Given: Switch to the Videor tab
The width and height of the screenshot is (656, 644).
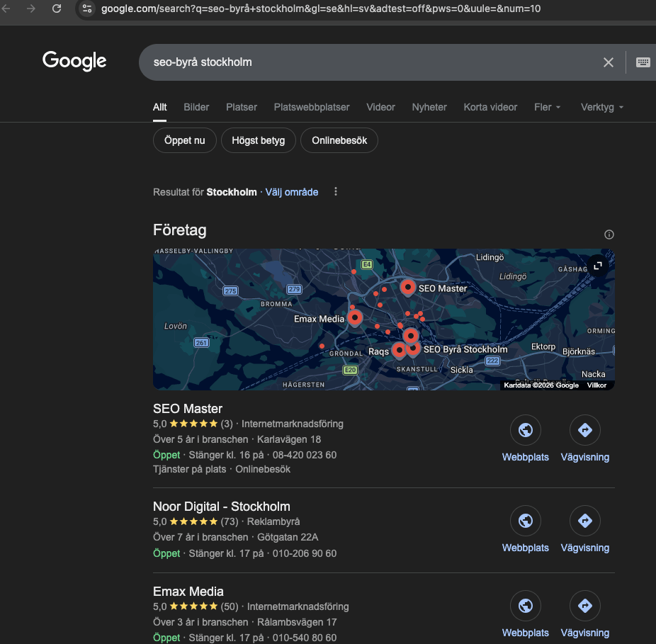Looking at the screenshot, I should point(380,107).
